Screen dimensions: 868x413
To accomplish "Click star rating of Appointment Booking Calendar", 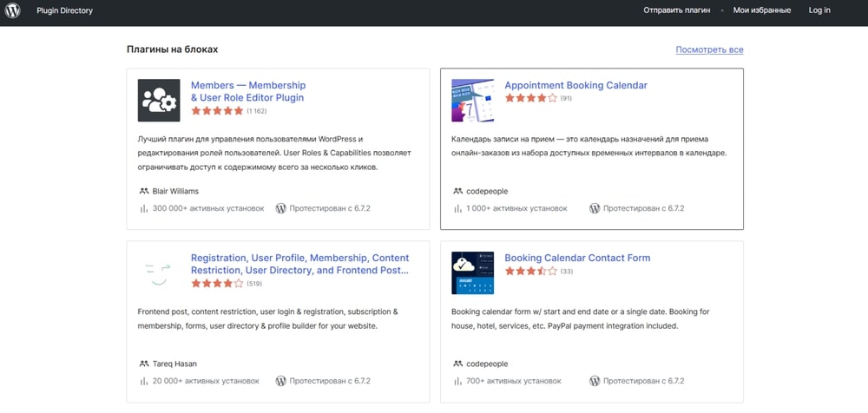I will [x=531, y=98].
